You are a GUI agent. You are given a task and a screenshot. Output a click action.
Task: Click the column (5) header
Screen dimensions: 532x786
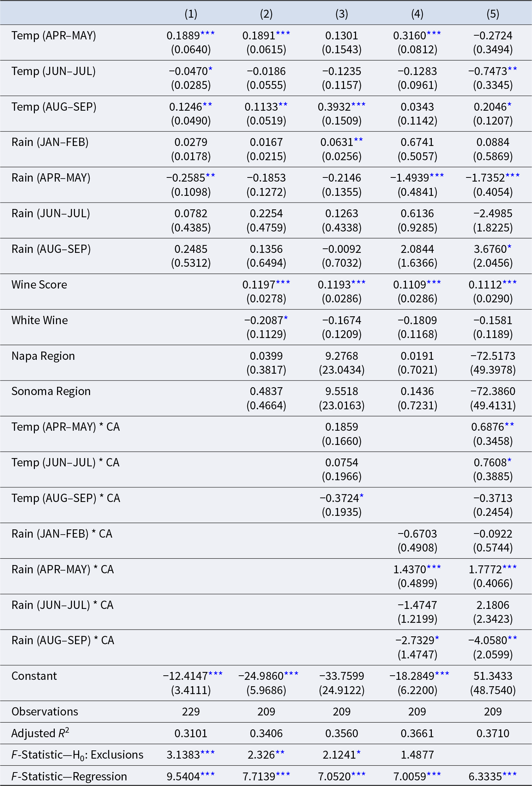tap(493, 14)
